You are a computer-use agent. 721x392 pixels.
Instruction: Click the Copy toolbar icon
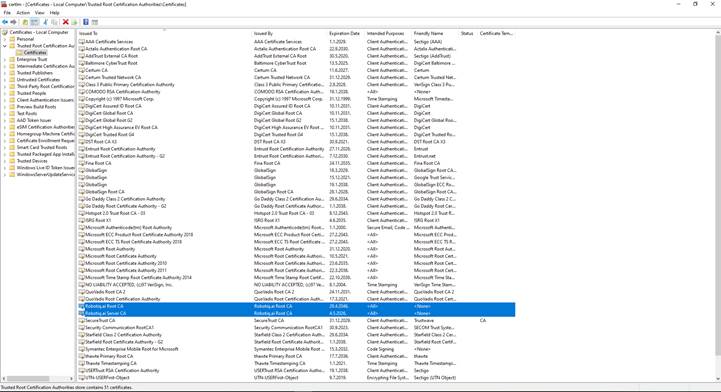54,22
